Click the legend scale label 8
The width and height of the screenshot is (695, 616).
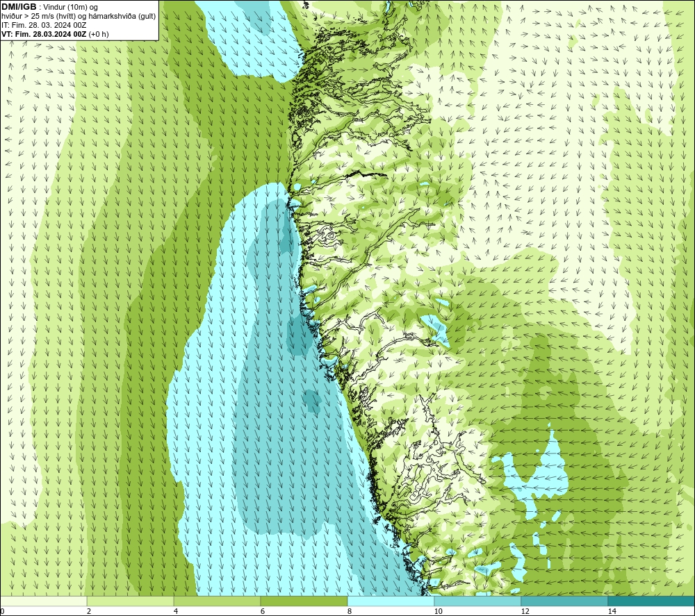[350, 611]
